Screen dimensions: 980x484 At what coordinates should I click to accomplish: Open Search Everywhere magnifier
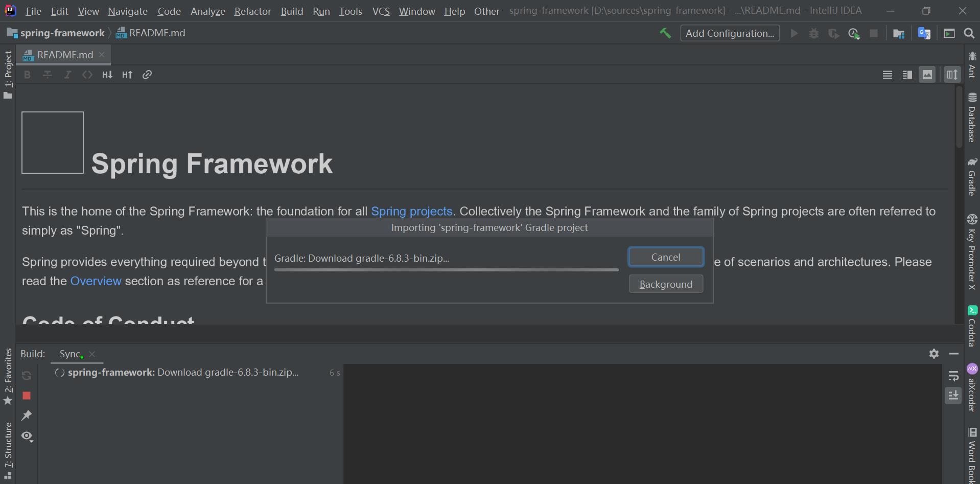tap(969, 33)
